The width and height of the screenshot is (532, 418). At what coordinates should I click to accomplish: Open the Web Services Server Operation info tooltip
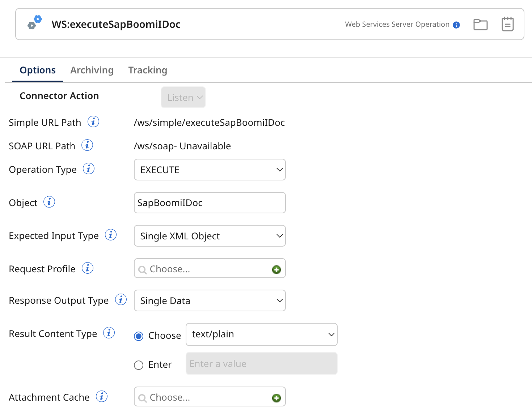tap(457, 25)
